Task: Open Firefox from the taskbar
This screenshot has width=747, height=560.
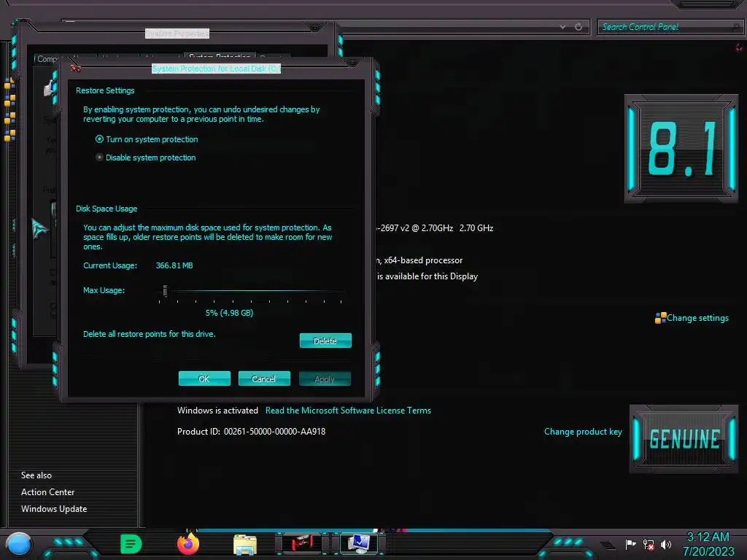Action: pos(188,544)
